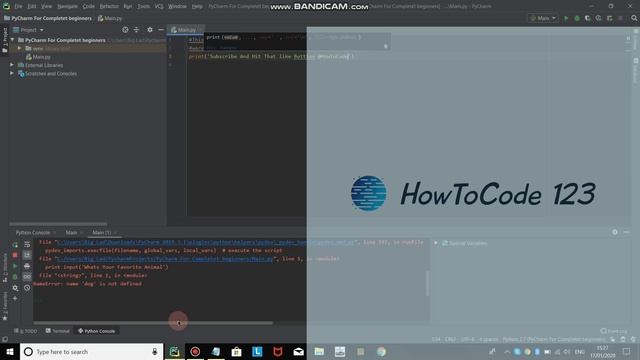640x360 pixels.
Task: Open Microsoft Store from the taskbar
Action: (236, 351)
